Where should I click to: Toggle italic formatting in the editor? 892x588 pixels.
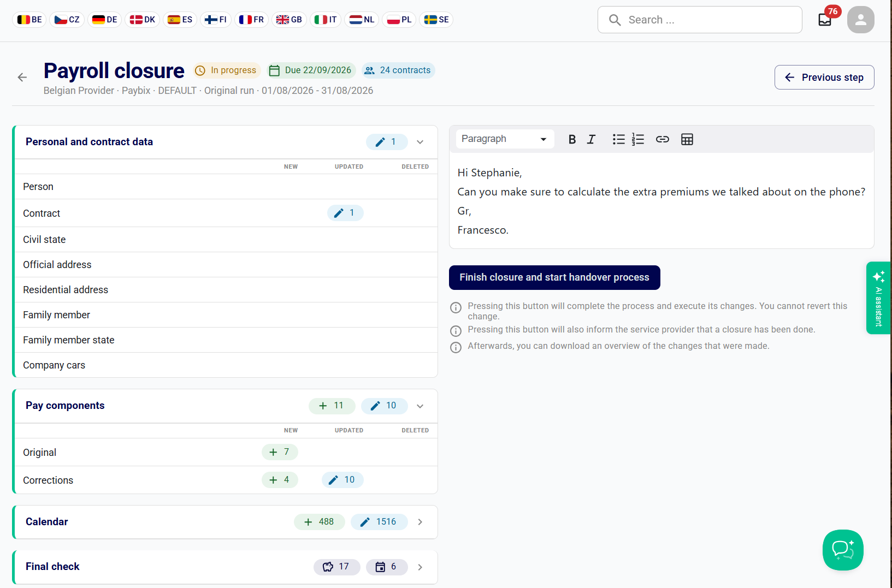coord(591,139)
